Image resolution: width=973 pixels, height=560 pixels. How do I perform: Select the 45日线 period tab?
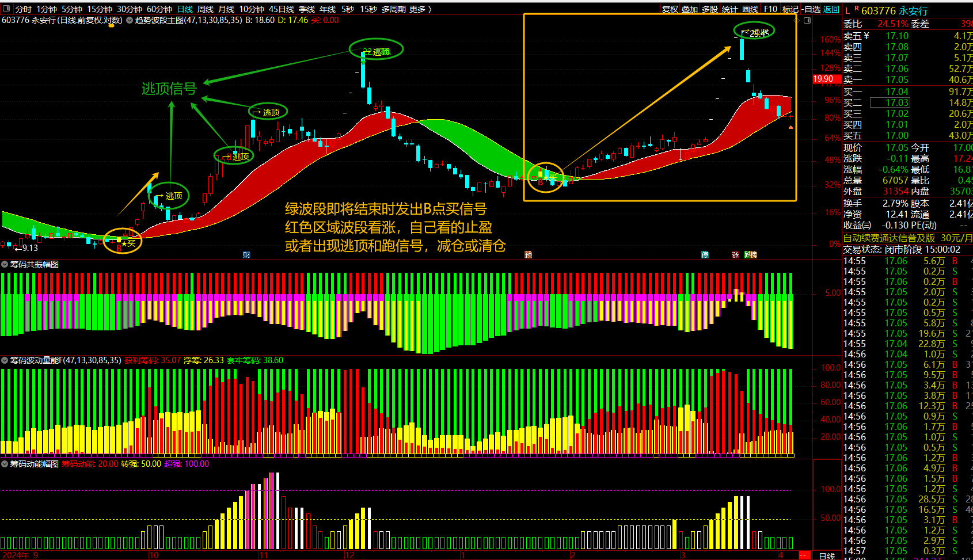pyautogui.click(x=282, y=9)
